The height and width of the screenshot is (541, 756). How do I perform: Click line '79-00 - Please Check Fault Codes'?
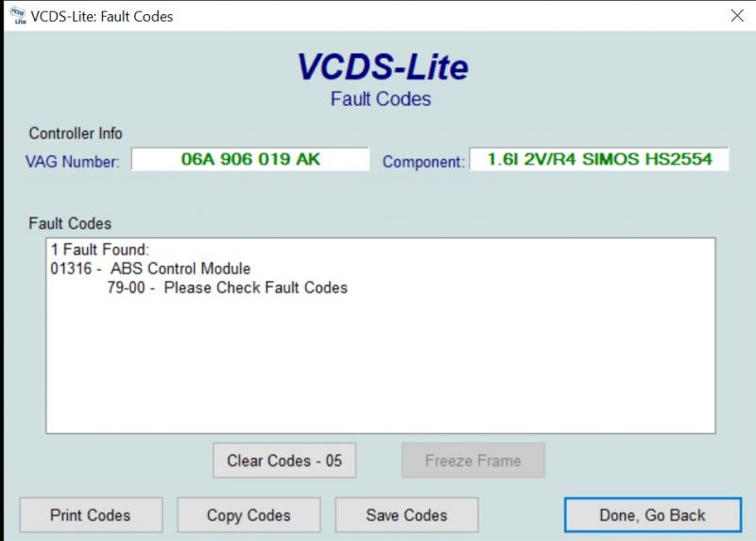pos(227,288)
